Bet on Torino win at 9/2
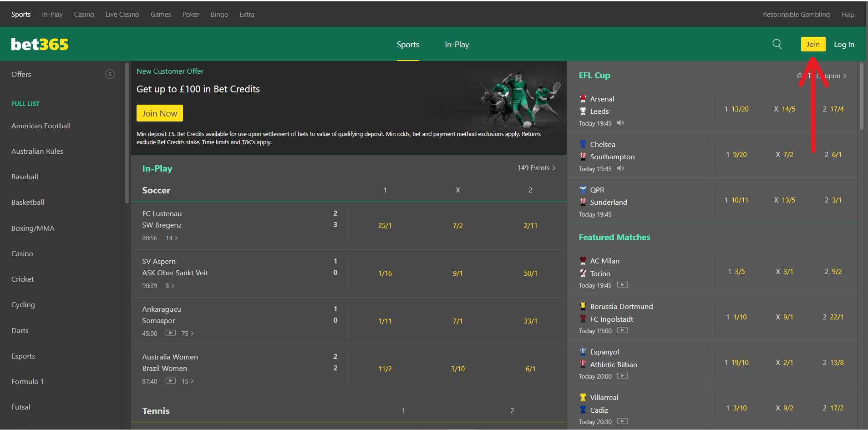Image resolution: width=868 pixels, height=430 pixels. [833, 272]
